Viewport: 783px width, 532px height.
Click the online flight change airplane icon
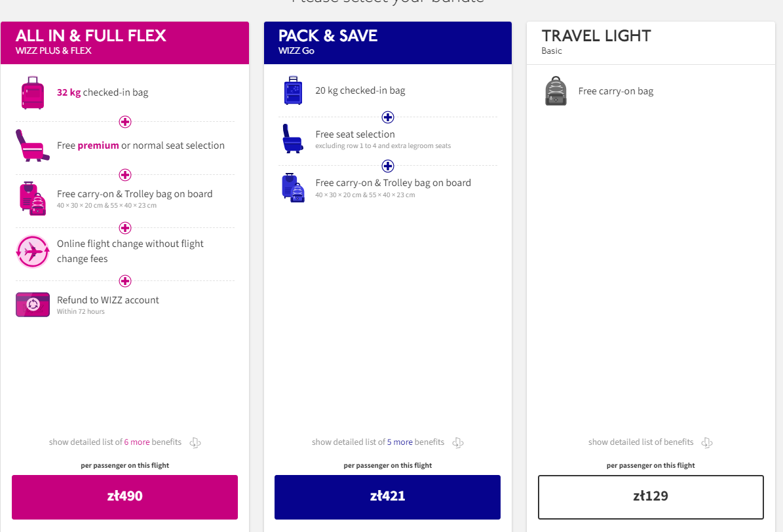33,251
